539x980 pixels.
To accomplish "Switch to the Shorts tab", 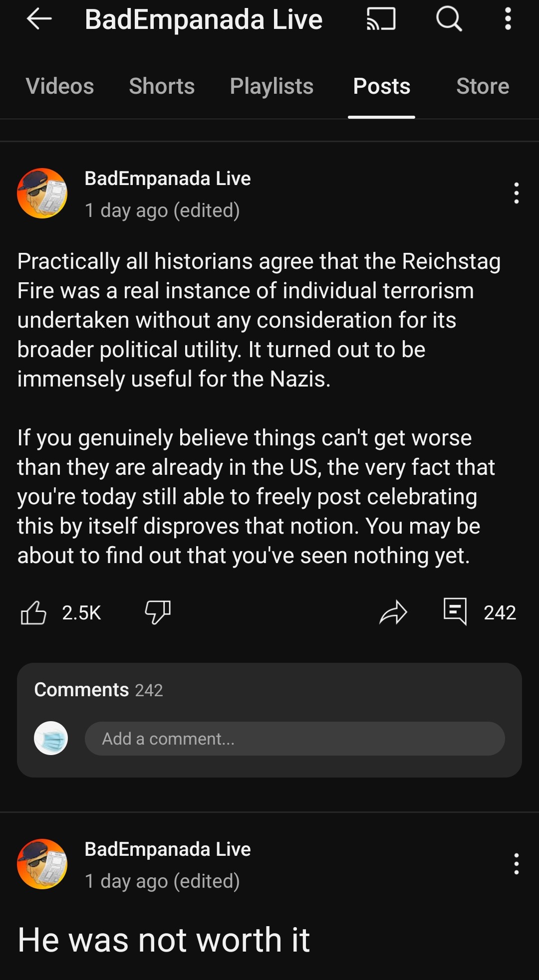I will click(162, 86).
